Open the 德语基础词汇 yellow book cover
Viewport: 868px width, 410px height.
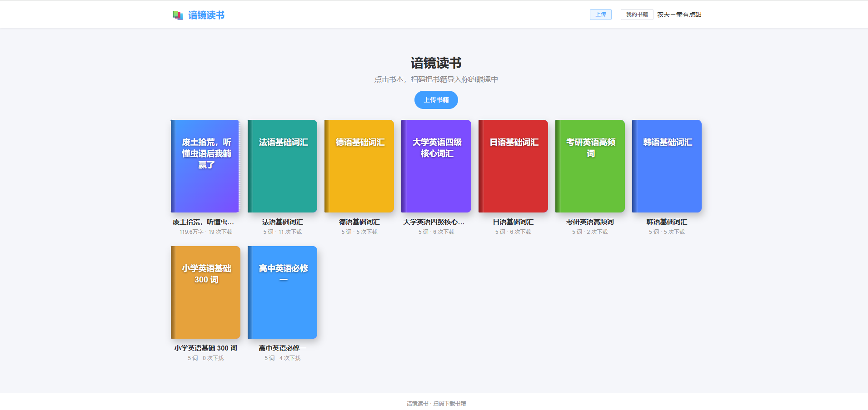359,166
